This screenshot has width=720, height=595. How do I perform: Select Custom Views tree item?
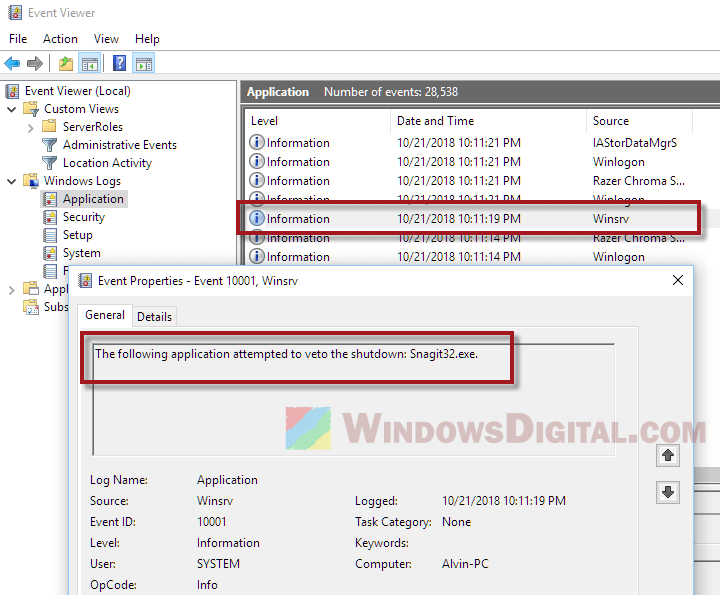[81, 109]
